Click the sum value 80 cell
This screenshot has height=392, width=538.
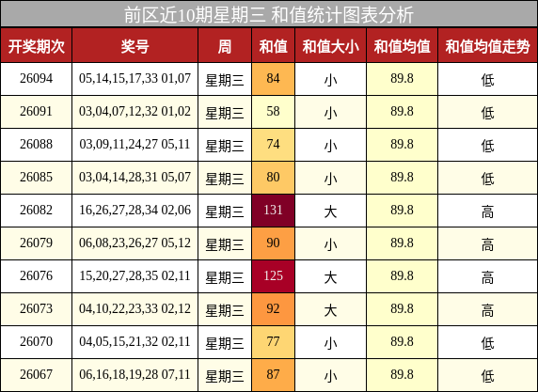(273, 178)
